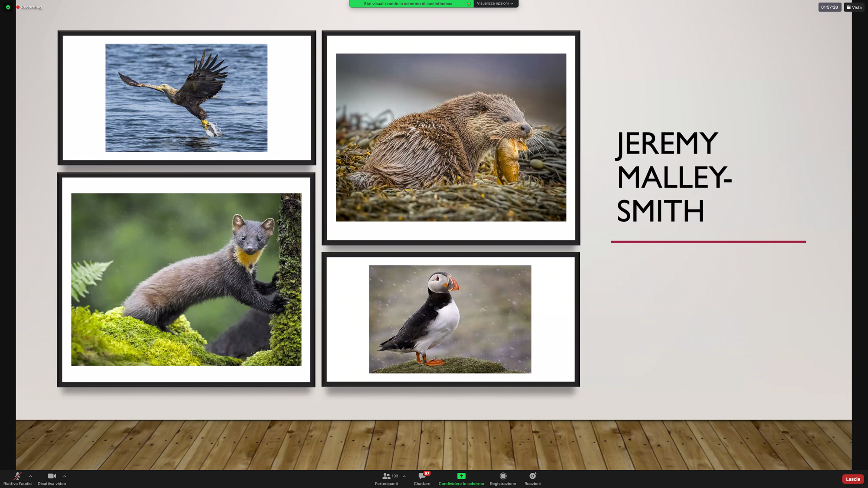Click the Jeremy Malley-Smith title text
Image resolution: width=868 pixels, height=488 pixels.
point(674,177)
